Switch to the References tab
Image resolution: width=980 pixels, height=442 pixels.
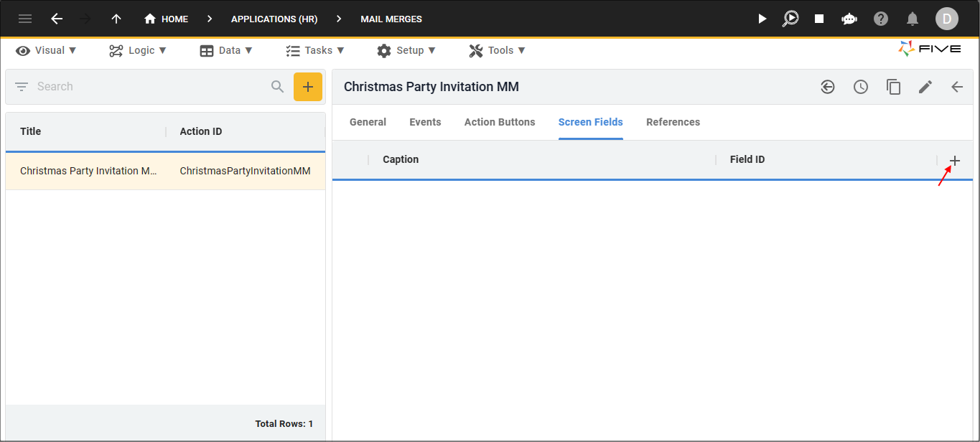673,122
